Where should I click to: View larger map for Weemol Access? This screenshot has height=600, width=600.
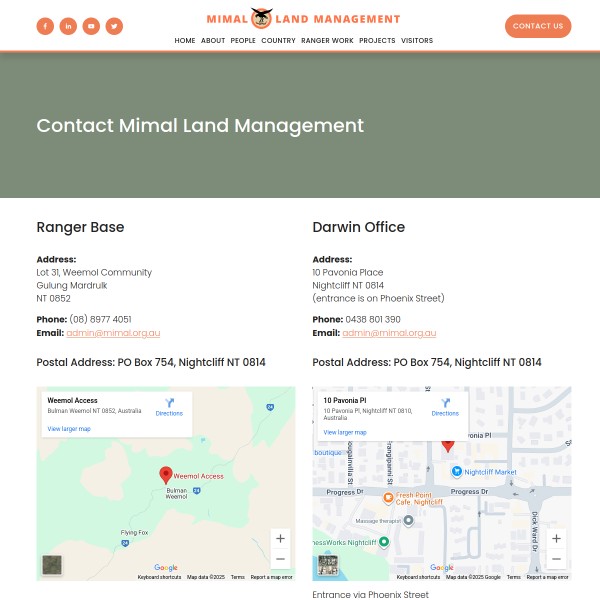pyautogui.click(x=69, y=428)
